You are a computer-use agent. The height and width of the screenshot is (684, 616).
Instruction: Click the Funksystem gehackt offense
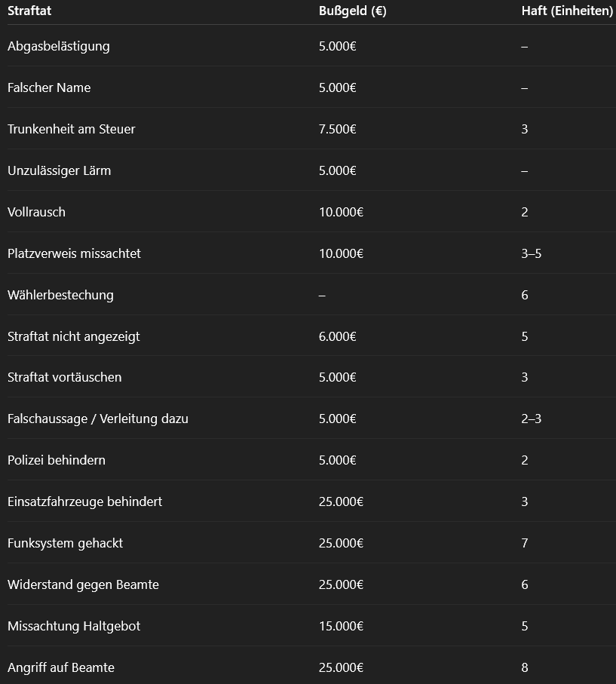point(65,543)
